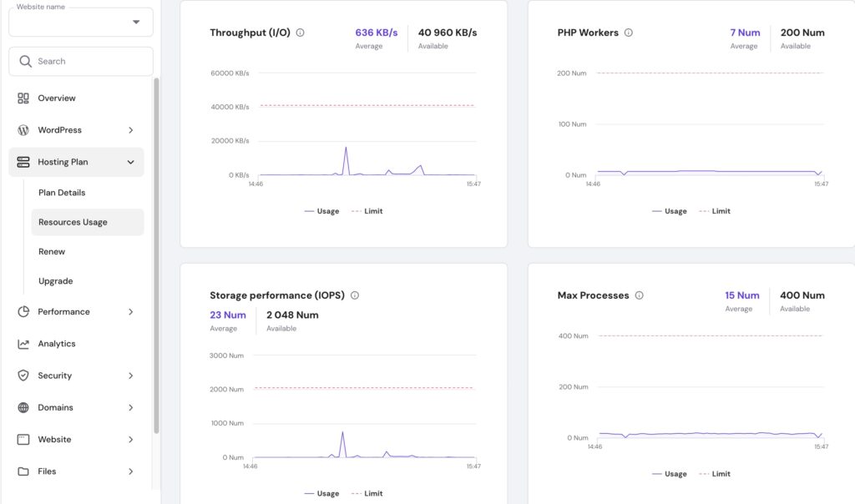Viewport: 855px width, 504px height.
Task: Open the Website name dropdown
Action: point(136,22)
